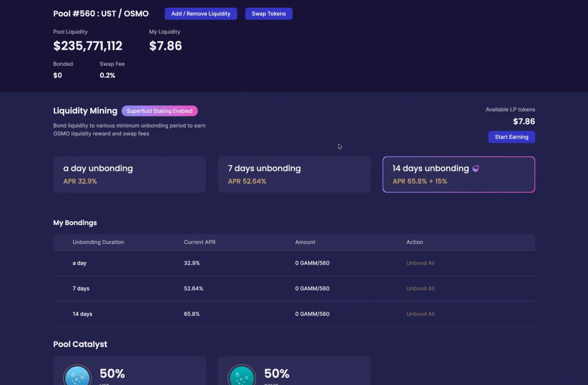Click Unbond All for 14 days row

(x=420, y=314)
